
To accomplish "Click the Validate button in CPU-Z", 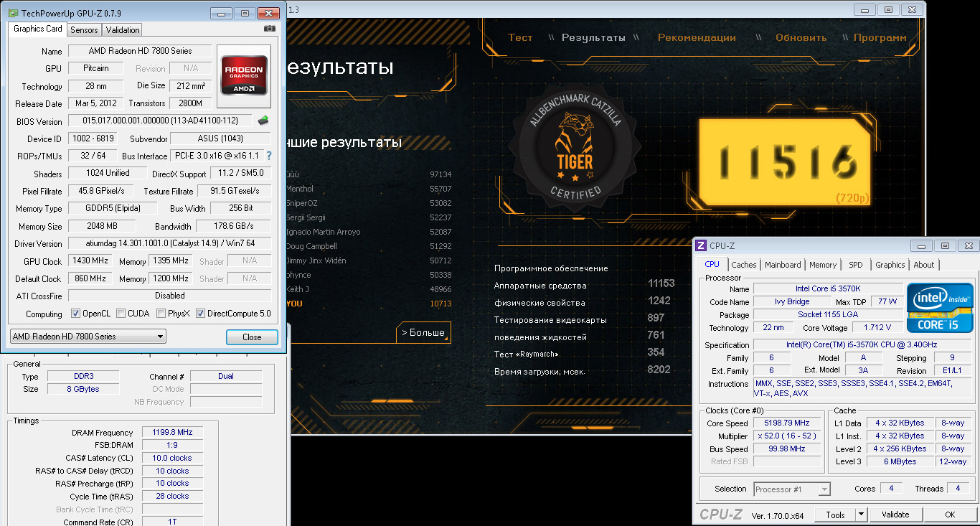I will [895, 515].
